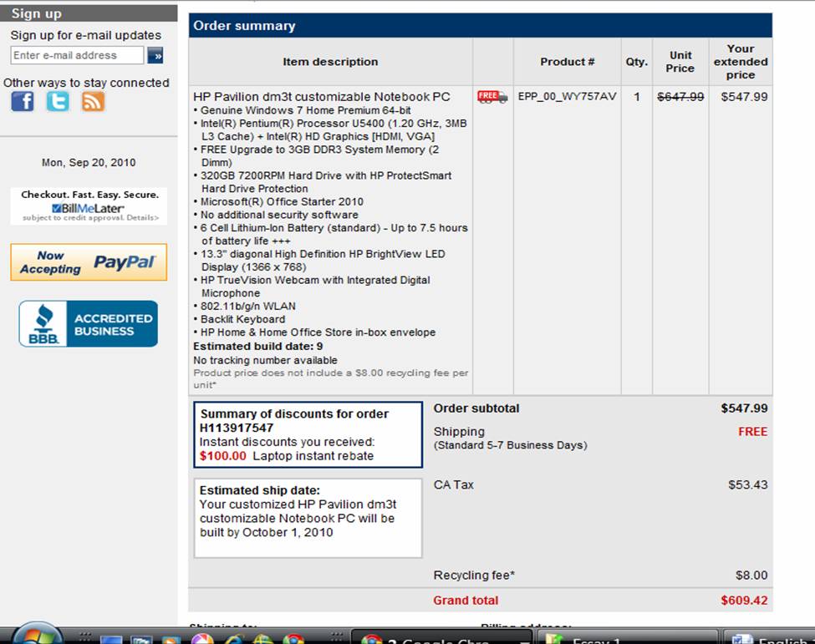Open the BBB Accredited Business badge
This screenshot has height=644, width=815.
coord(89,323)
